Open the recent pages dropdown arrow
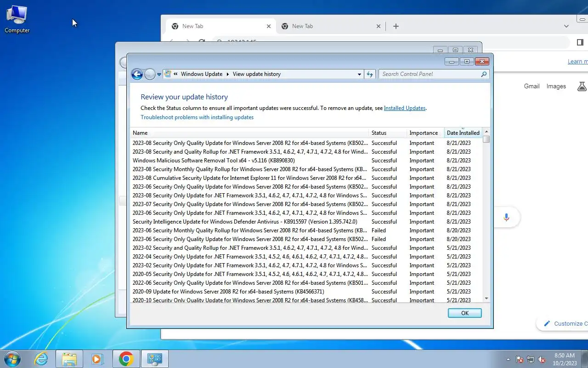The image size is (588, 368). (x=159, y=74)
